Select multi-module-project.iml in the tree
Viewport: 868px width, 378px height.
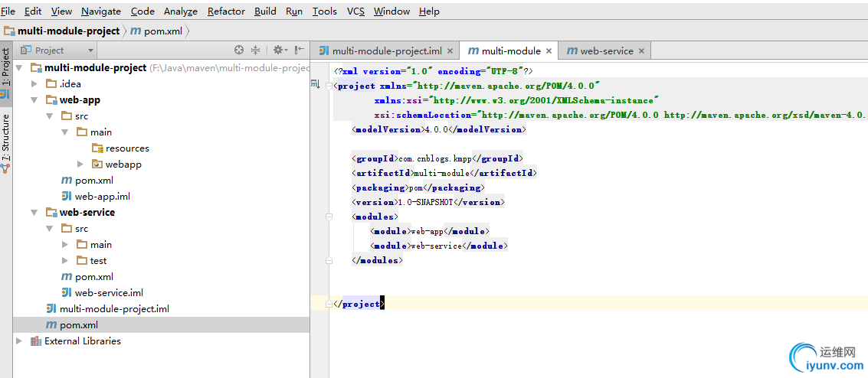point(107,308)
